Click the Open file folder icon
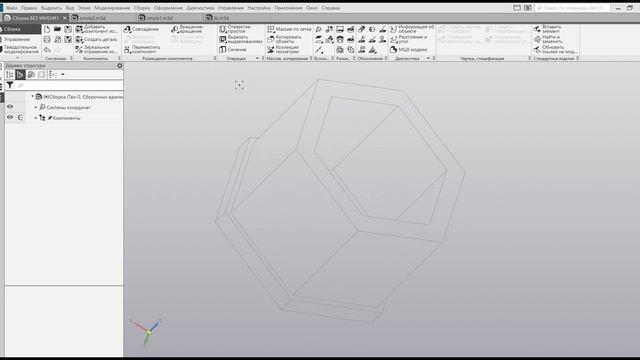The height and width of the screenshot is (360, 640). [x=57, y=29]
